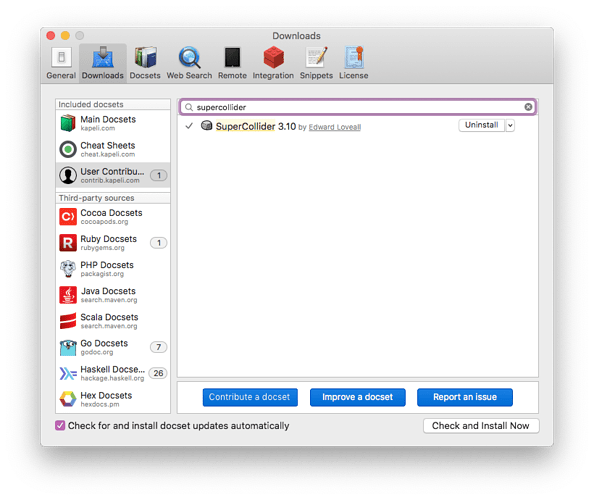
Task: Click Ruby Docsets badge count 1
Action: [x=159, y=243]
